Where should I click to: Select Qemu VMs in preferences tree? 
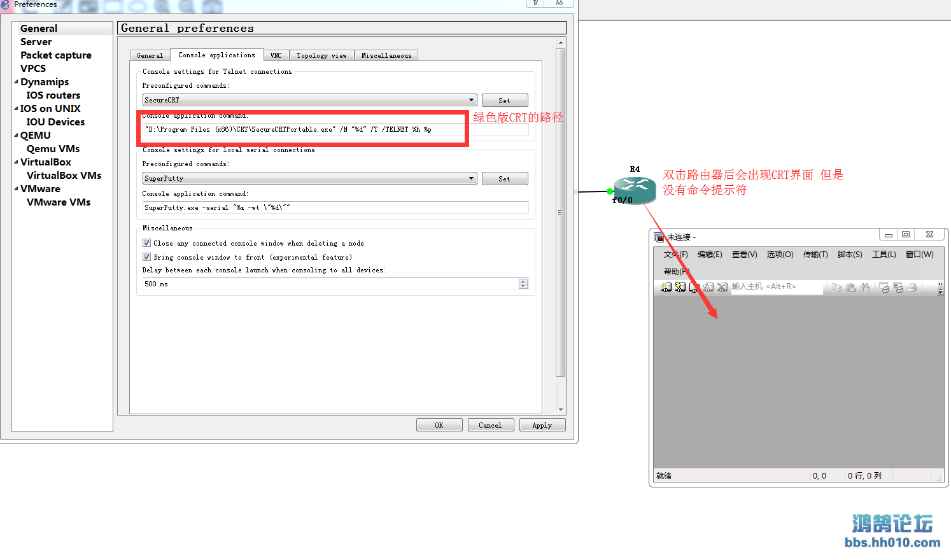point(53,148)
